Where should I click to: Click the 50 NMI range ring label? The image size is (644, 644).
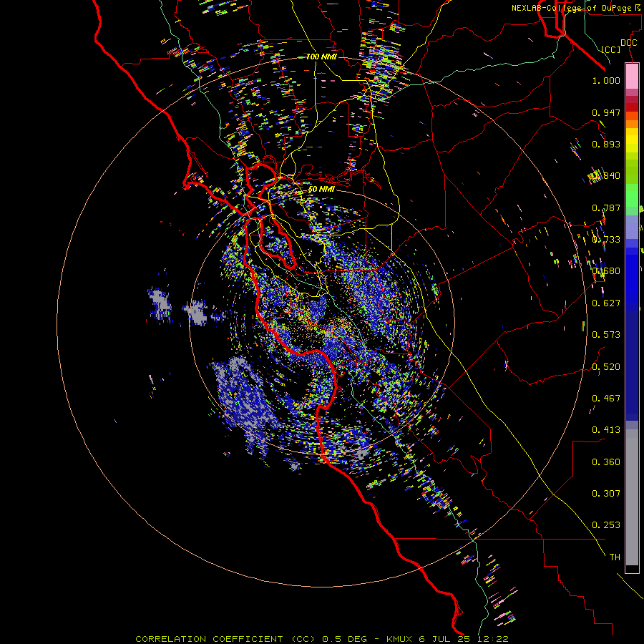pyautogui.click(x=321, y=189)
